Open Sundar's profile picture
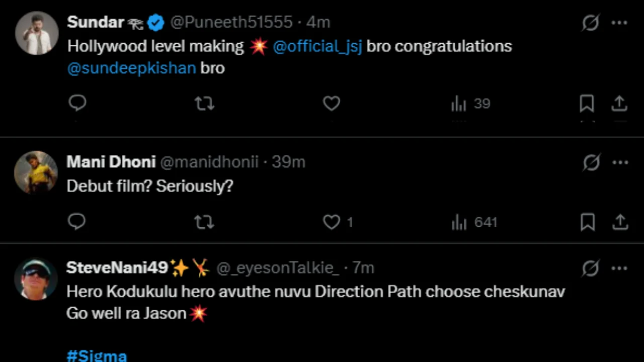The width and height of the screenshot is (644, 362). click(36, 33)
